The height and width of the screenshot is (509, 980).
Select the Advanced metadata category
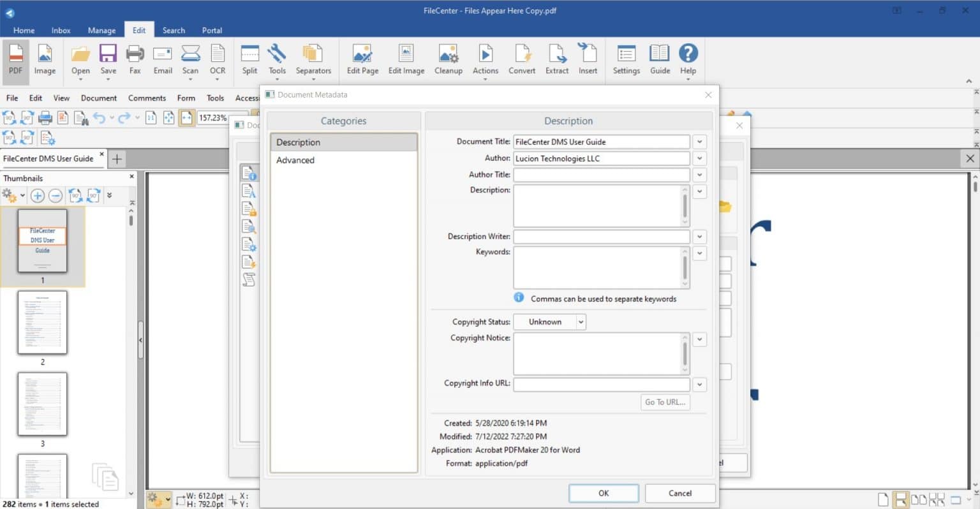295,160
